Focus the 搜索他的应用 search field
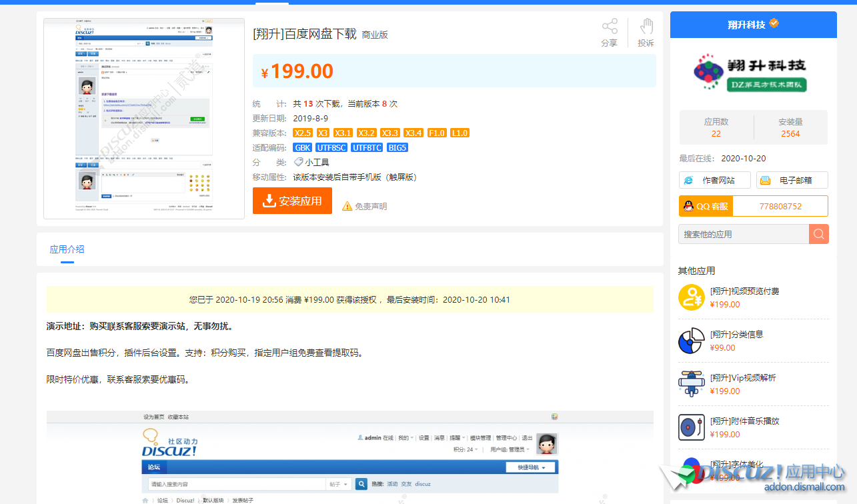The width and height of the screenshot is (857, 504). click(x=744, y=234)
